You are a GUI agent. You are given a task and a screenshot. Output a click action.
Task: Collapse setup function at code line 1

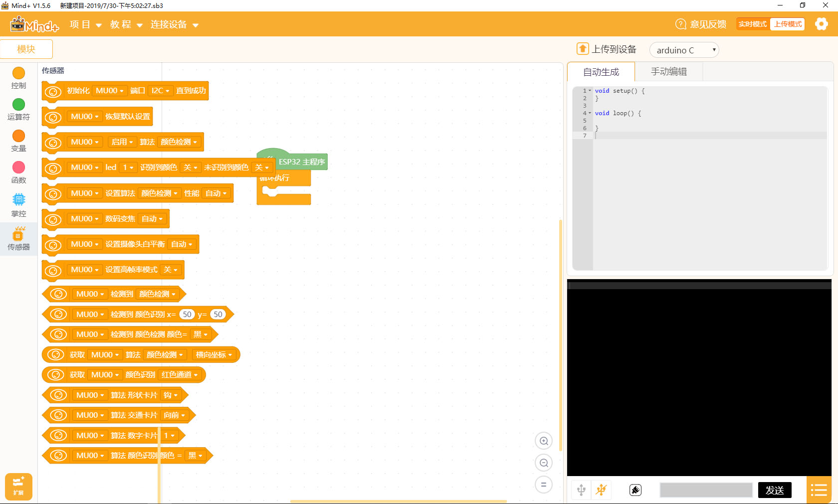pos(590,91)
